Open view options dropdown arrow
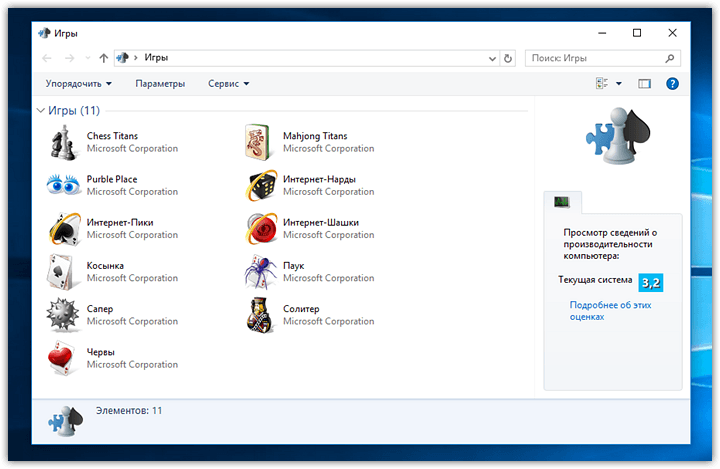Screen dimensions: 720x469 (619, 84)
